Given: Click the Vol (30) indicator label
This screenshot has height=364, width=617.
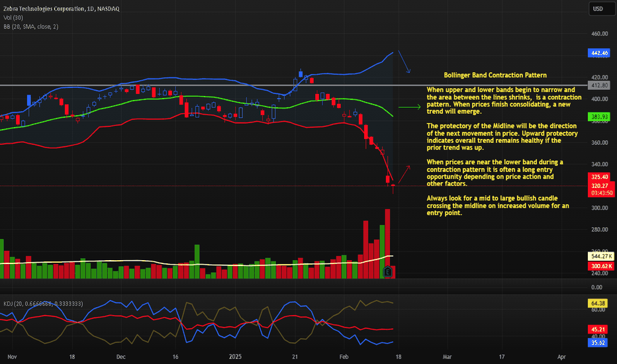Looking at the screenshot, I should [x=13, y=17].
